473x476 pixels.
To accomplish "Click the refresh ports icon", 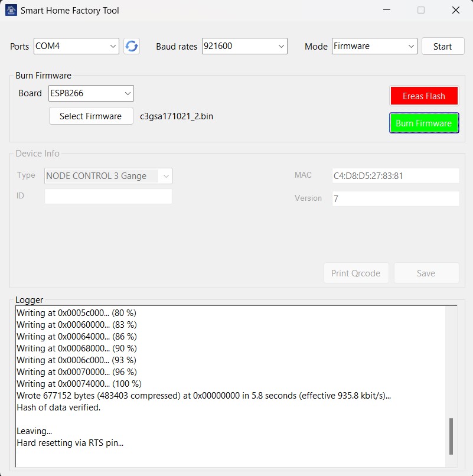I will click(x=132, y=46).
